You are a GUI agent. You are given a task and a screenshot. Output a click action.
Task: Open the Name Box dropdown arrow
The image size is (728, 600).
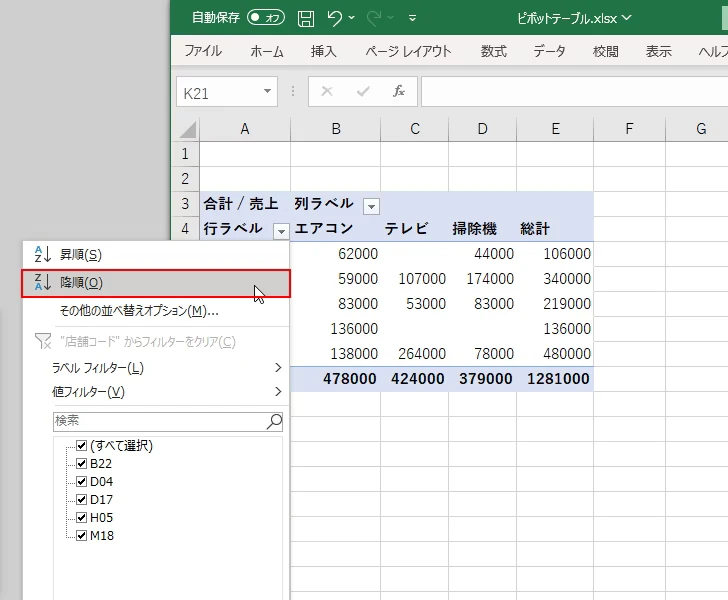267,91
